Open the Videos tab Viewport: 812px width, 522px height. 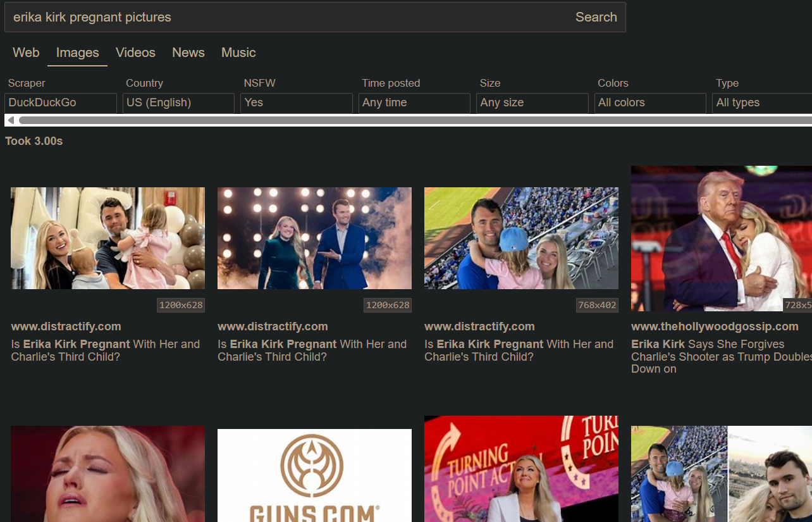[135, 53]
